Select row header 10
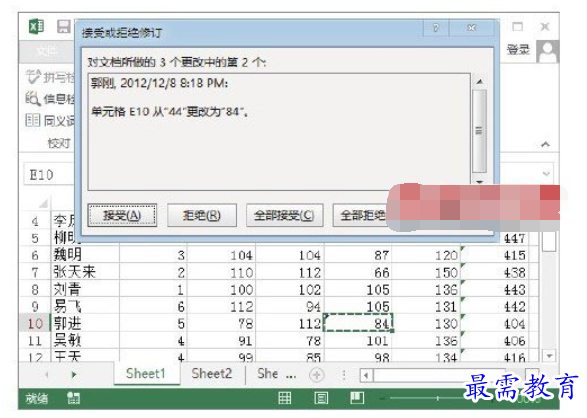587x418 pixels. [35, 324]
